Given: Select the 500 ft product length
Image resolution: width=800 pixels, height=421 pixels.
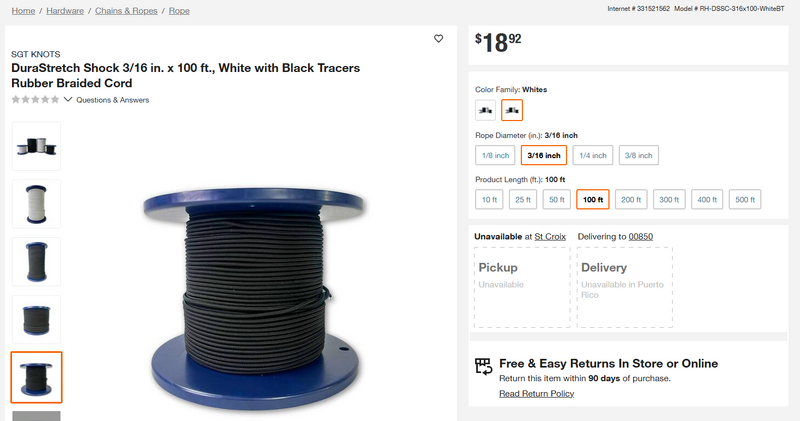Looking at the screenshot, I should point(745,200).
